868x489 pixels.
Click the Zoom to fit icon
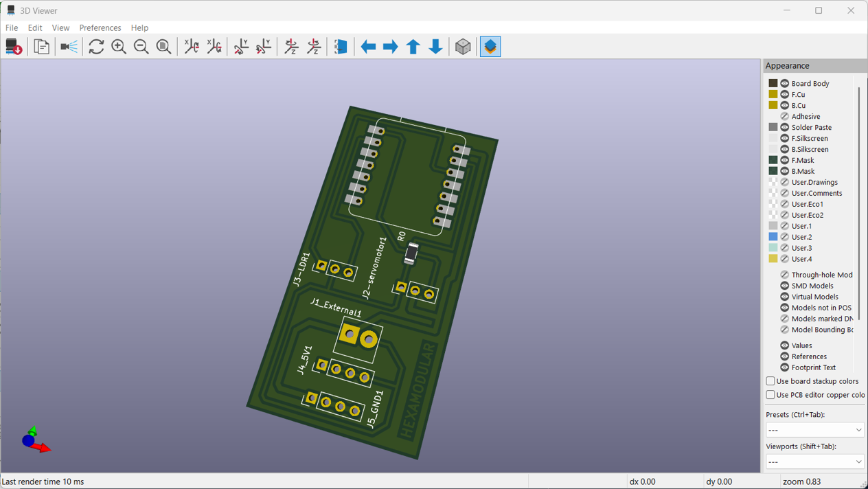[x=163, y=47]
